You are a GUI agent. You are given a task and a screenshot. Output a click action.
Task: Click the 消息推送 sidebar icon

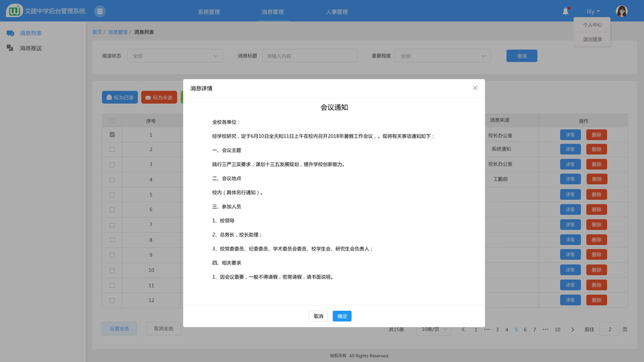[x=10, y=48]
